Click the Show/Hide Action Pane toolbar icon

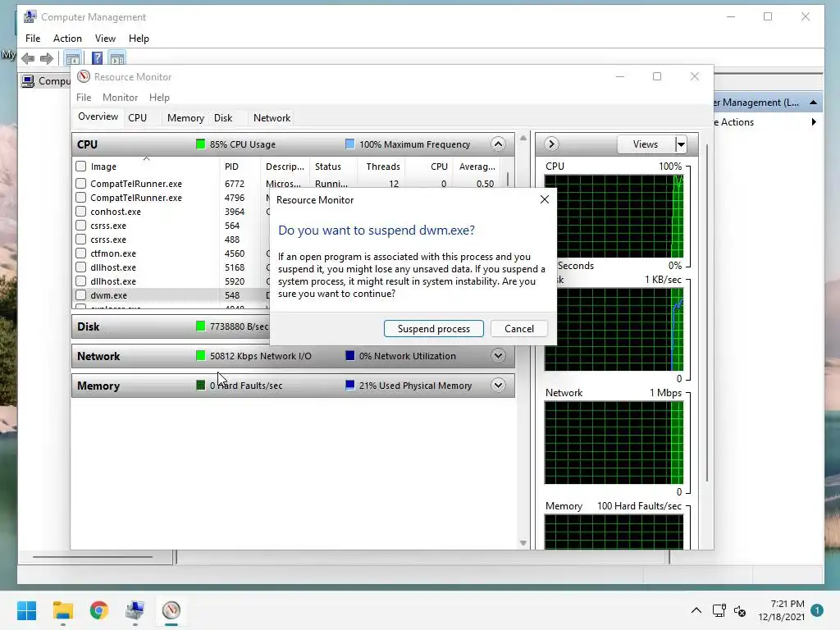116,58
